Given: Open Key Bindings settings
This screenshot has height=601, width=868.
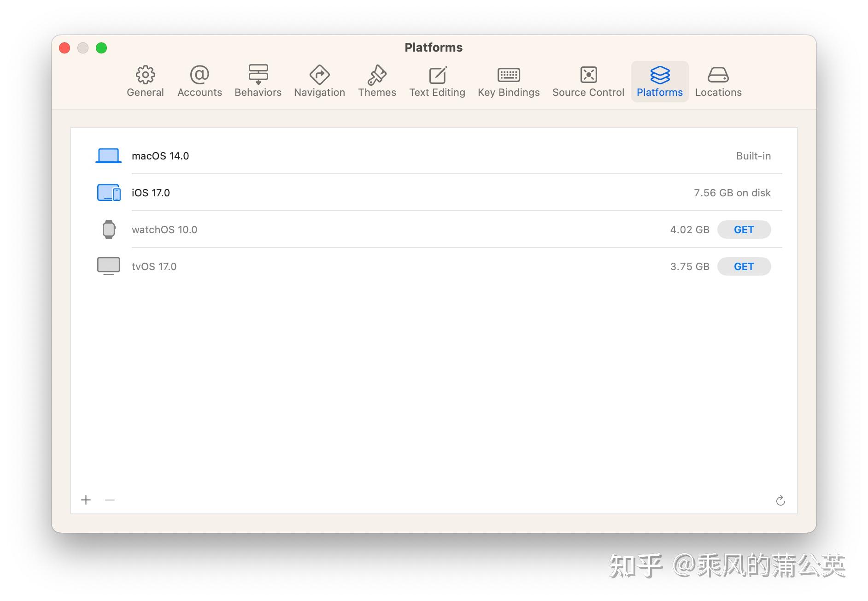Looking at the screenshot, I should click(x=508, y=81).
